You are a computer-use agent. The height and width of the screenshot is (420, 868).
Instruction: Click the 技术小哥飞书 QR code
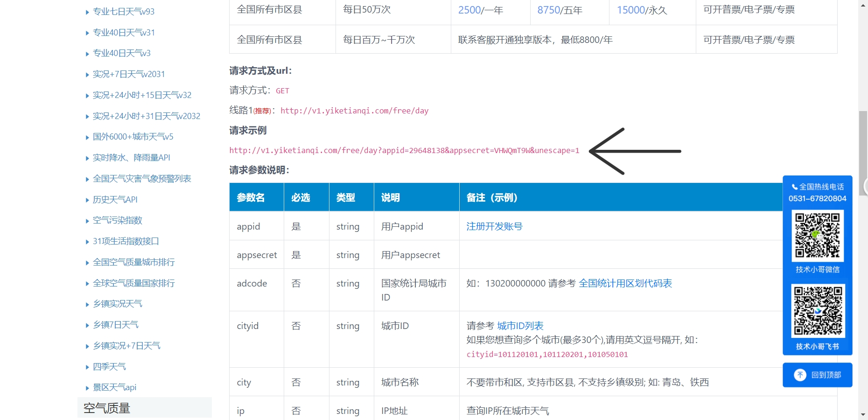[x=818, y=311]
